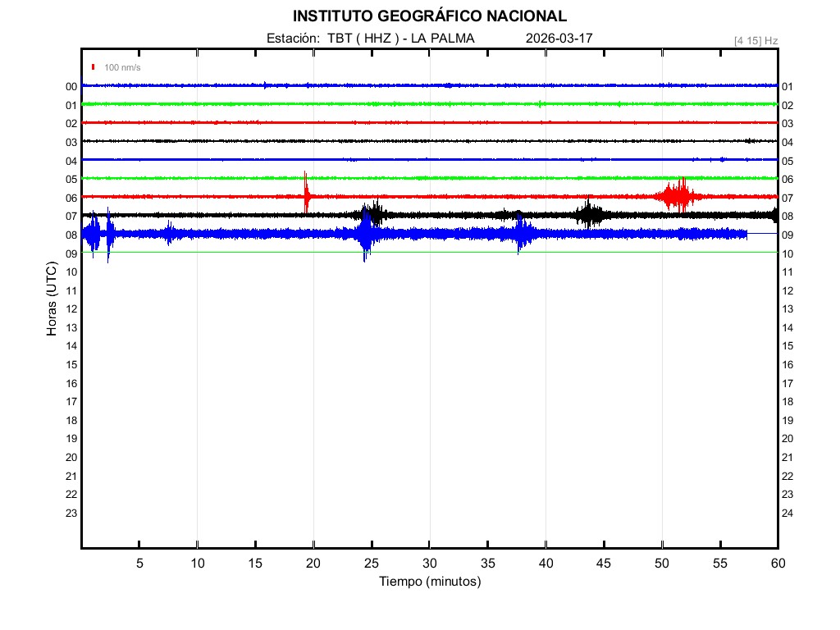
Task: Click the 60 tick on the time axis
Action: coord(777,563)
